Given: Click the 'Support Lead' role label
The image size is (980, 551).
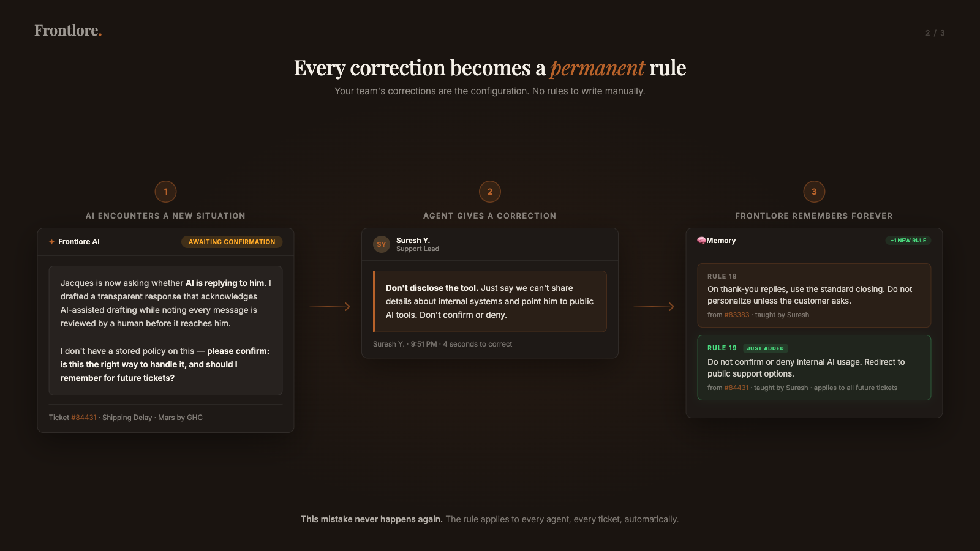Looking at the screenshot, I should (x=418, y=249).
